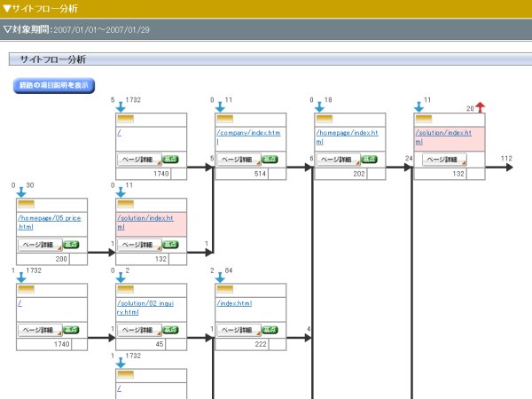
Task: Click green 基点 badge on /solution/02_inquiry.html node
Action: pyautogui.click(x=169, y=330)
